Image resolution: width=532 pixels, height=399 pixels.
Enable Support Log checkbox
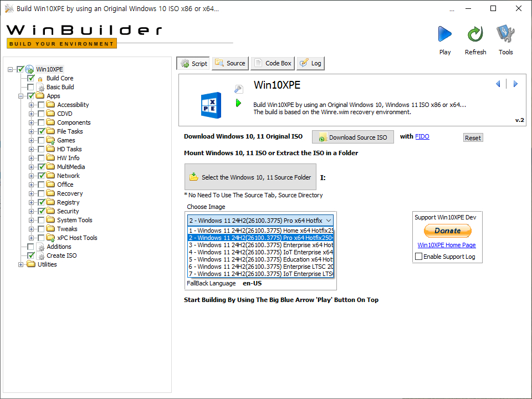pos(419,257)
